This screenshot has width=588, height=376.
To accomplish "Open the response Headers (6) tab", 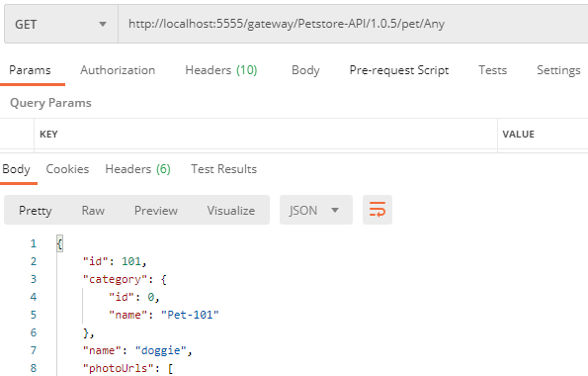I will (138, 169).
